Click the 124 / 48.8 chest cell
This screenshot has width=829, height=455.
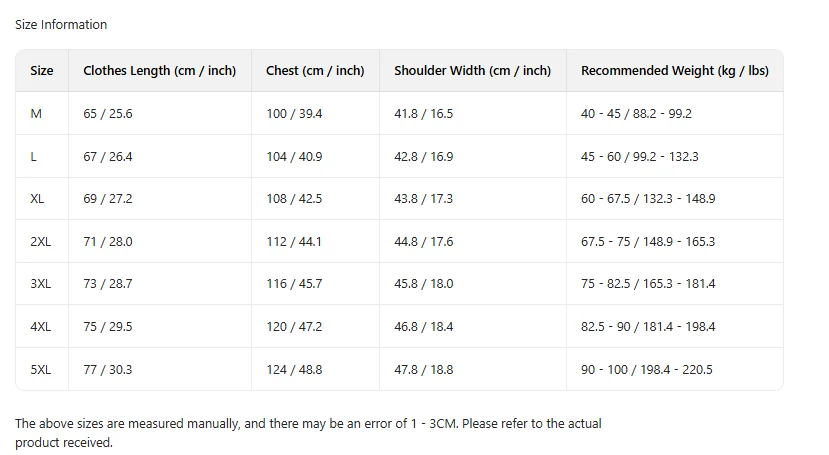point(294,370)
